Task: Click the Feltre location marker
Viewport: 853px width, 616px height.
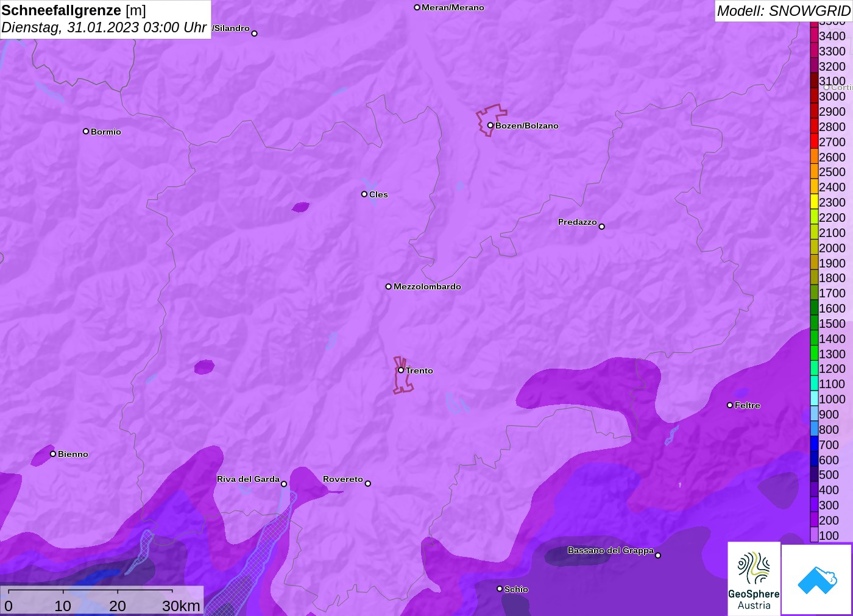Action: pos(730,405)
